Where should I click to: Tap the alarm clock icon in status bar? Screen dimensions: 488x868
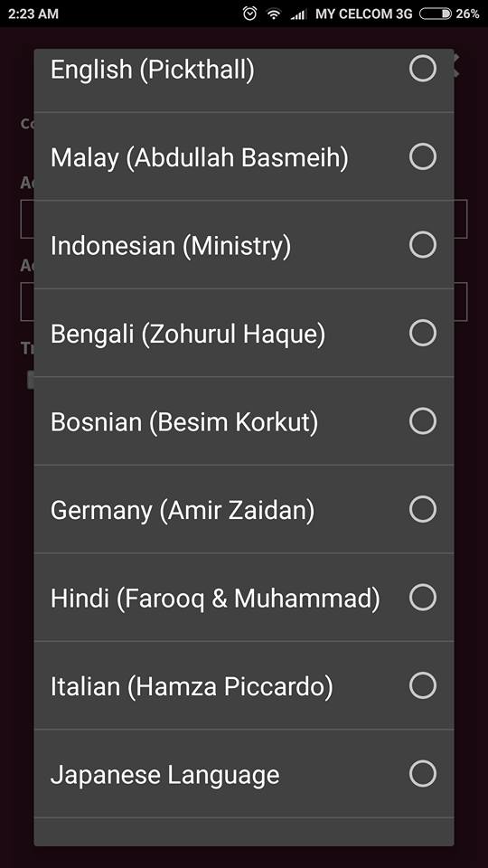pyautogui.click(x=249, y=14)
